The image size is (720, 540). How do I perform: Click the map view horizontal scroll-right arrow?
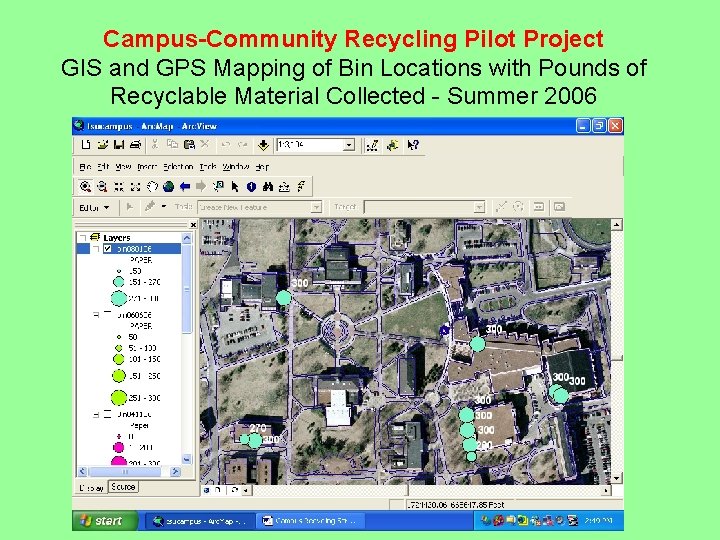(x=606, y=490)
